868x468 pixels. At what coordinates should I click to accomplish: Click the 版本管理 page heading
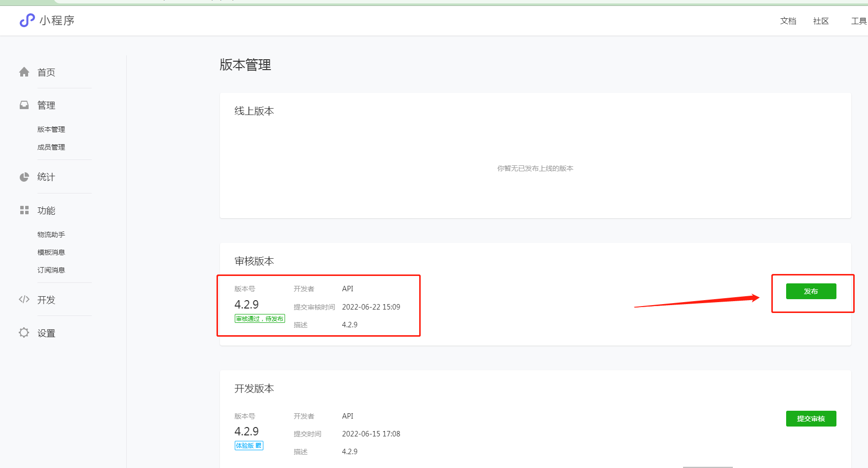click(245, 65)
